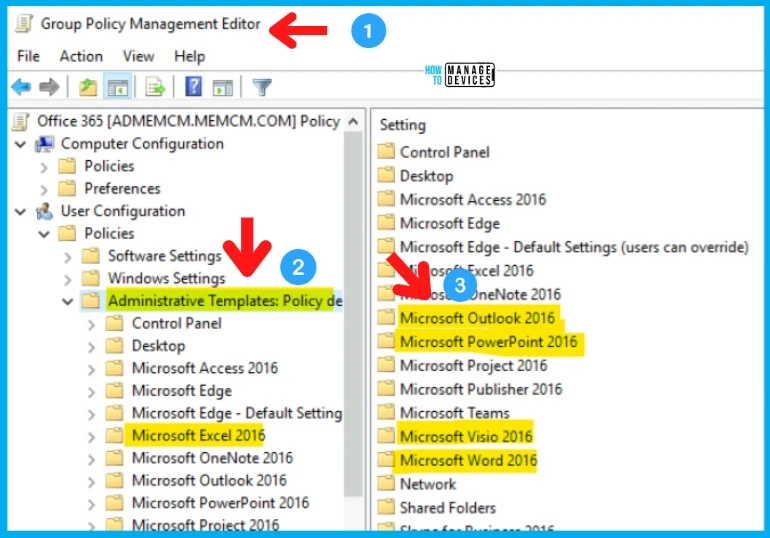Select Microsoft Edge in the left tree
This screenshot has height=538, width=770.
(182, 391)
